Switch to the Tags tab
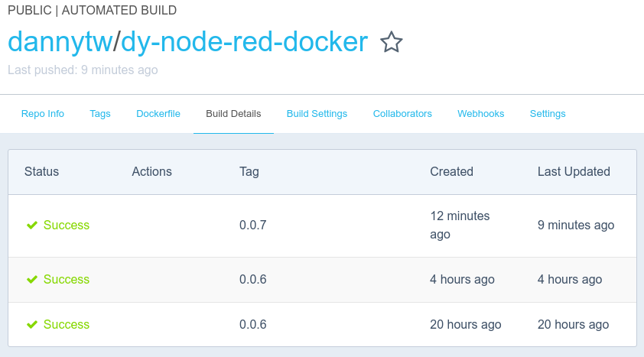Image resolution: width=644 pixels, height=357 pixels. tap(100, 114)
